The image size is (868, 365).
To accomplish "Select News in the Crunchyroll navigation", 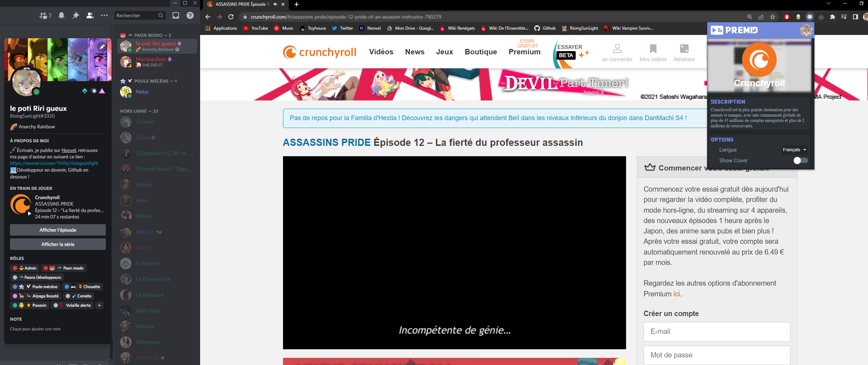I will click(x=415, y=52).
